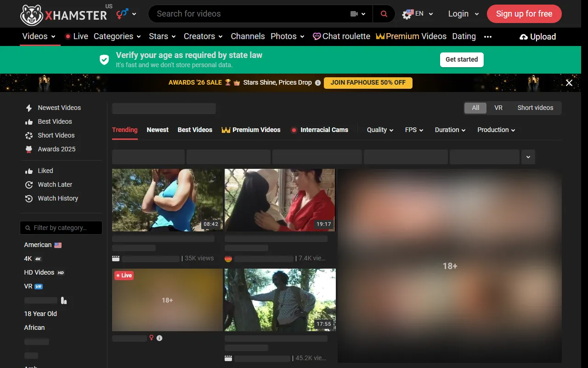Expand the Stars menu

pyautogui.click(x=163, y=36)
